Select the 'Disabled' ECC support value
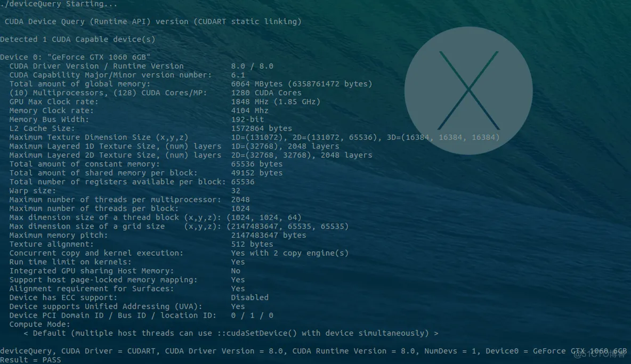Image resolution: width=631 pixels, height=364 pixels. pos(249,297)
